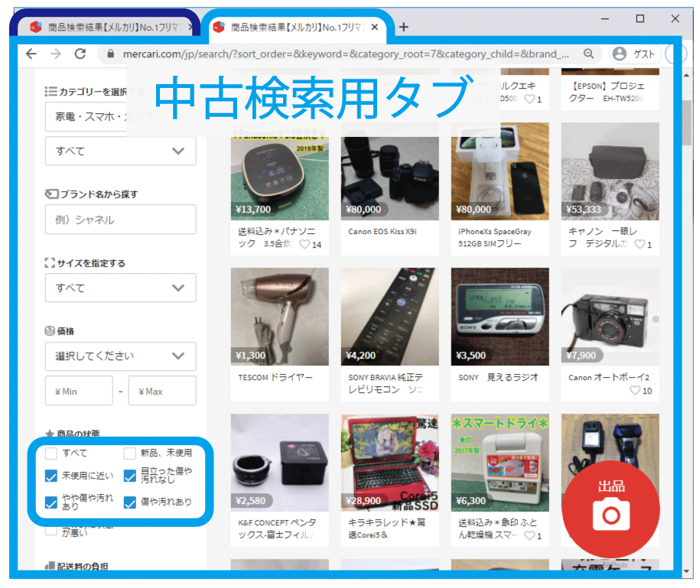Uncheck the 未使用に近い checkbox
This screenshot has width=700, height=588.
point(51,476)
